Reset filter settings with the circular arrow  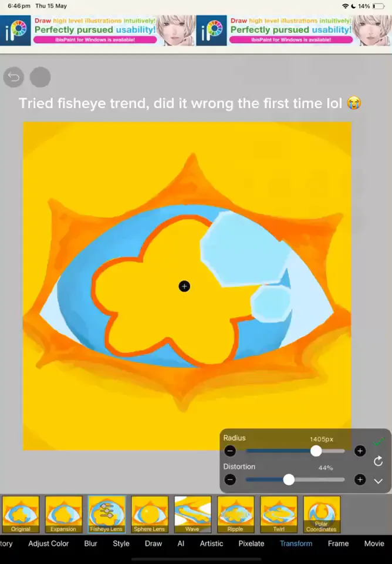(x=378, y=461)
